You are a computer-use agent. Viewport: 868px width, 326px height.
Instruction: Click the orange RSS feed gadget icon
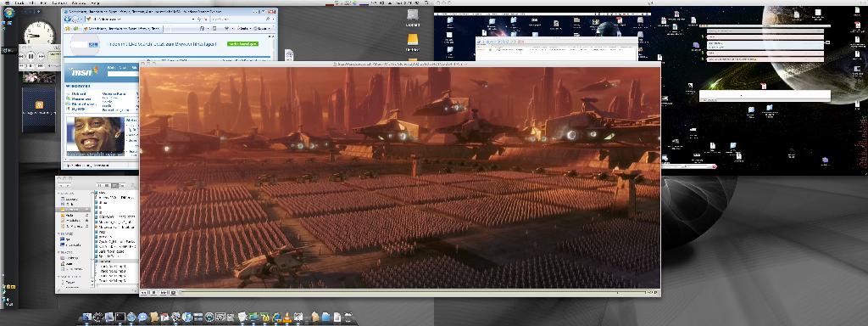click(x=39, y=105)
